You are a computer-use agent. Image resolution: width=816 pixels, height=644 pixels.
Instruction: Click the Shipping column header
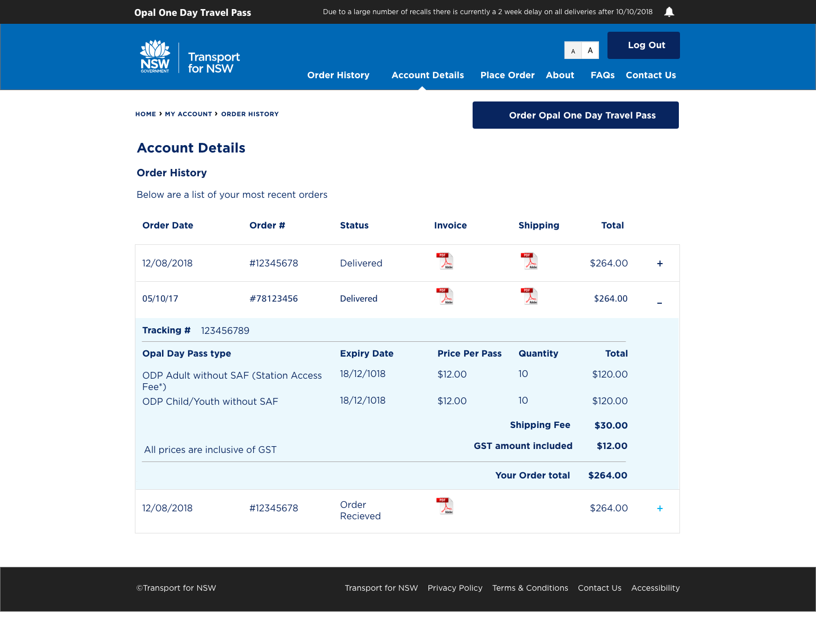click(539, 226)
